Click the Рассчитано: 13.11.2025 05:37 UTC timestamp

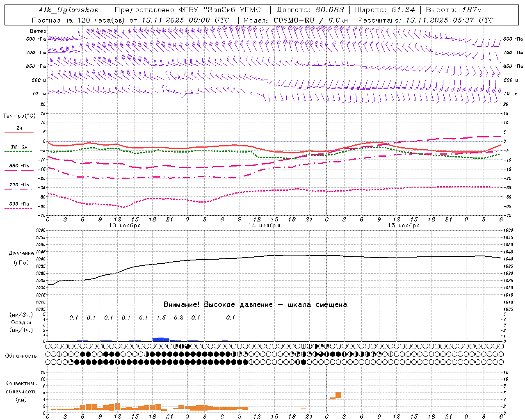tap(426, 20)
